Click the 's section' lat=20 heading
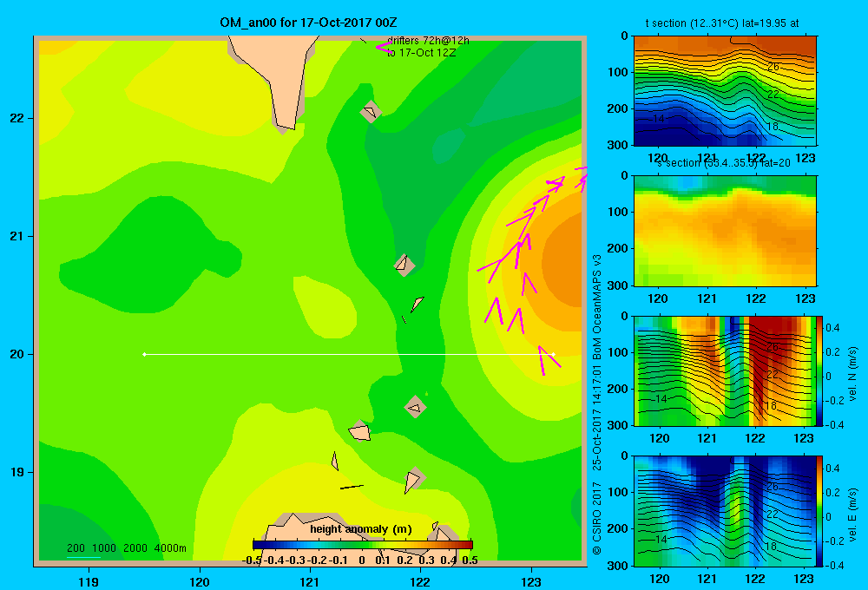Image resolution: width=868 pixels, height=590 pixels. pos(724,163)
